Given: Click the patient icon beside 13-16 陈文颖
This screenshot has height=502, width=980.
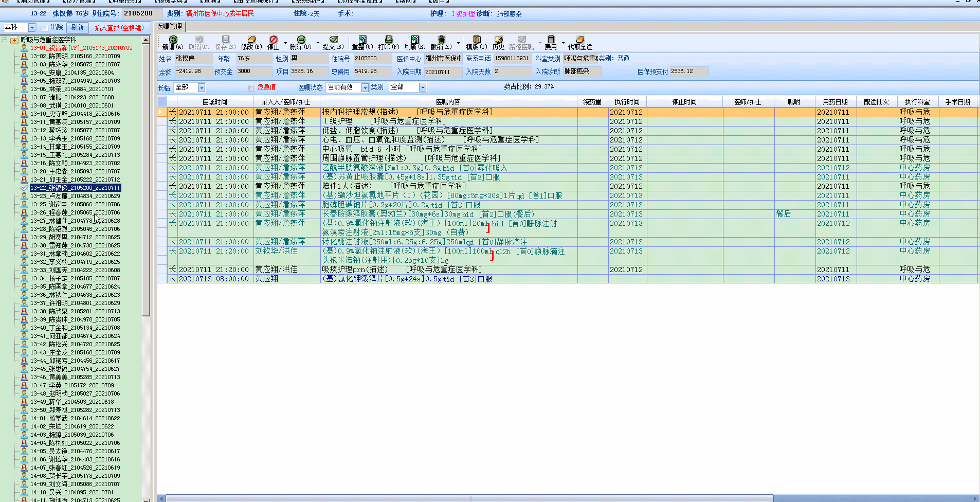Looking at the screenshot, I should click(24, 163).
